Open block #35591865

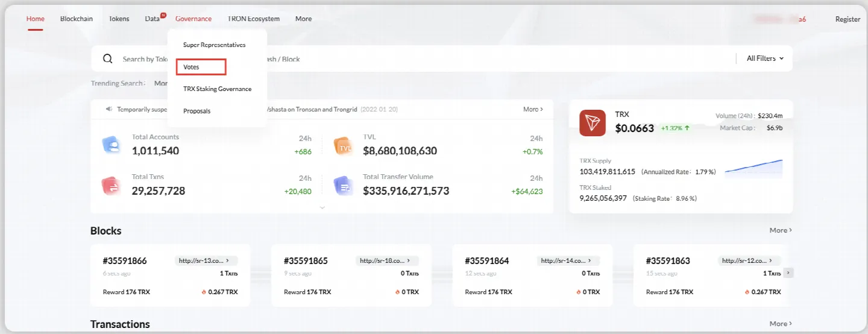[306, 261]
